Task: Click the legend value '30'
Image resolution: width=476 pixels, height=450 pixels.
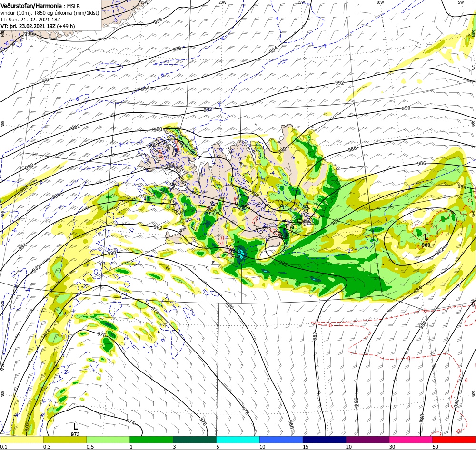Action: [x=392, y=447]
